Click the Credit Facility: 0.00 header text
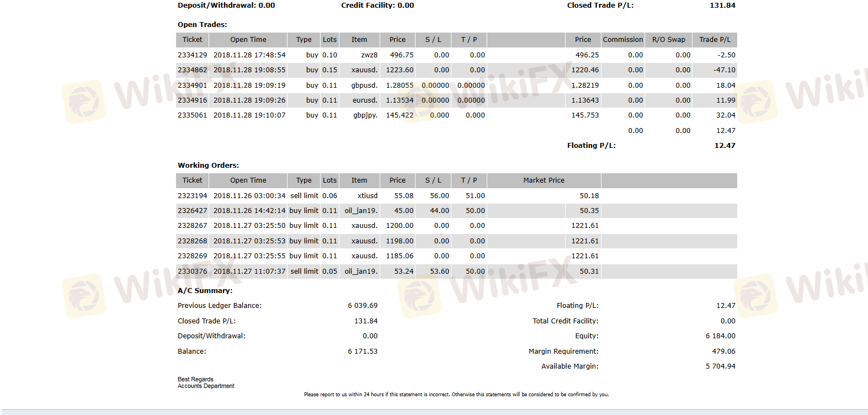This screenshot has height=415, width=868. tap(377, 6)
